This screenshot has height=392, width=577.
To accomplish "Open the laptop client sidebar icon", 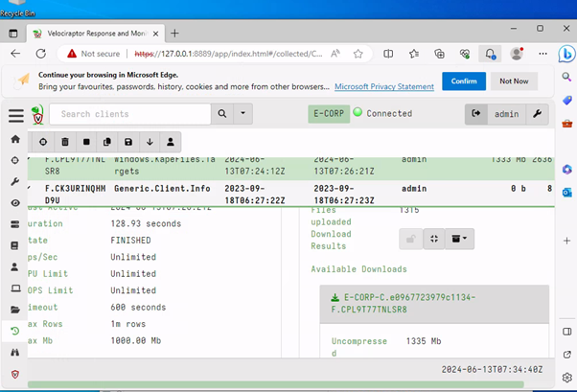I will coord(15,288).
